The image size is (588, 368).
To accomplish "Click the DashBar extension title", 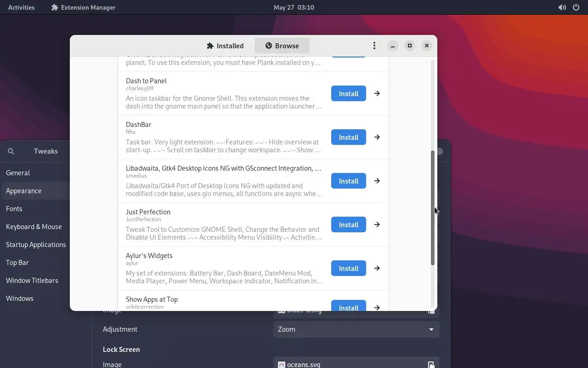I will [138, 125].
